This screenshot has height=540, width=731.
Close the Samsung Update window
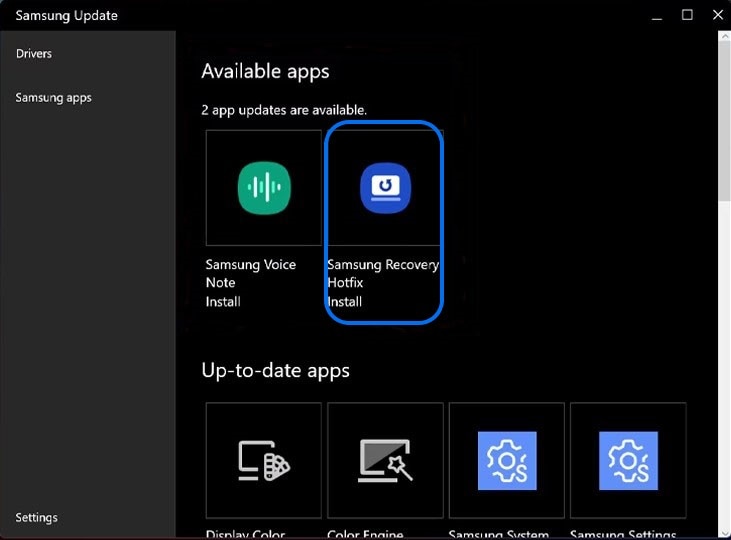(x=714, y=15)
